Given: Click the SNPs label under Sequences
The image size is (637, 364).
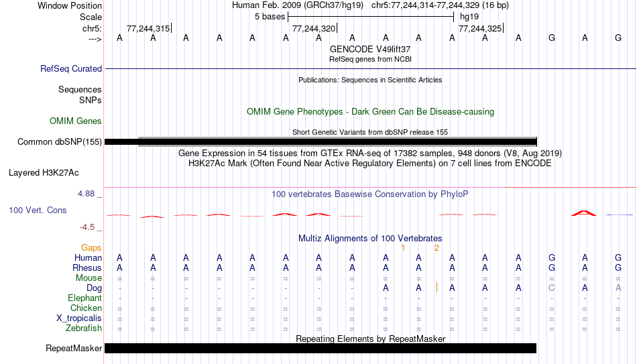Looking at the screenshot, I should pyautogui.click(x=91, y=100).
